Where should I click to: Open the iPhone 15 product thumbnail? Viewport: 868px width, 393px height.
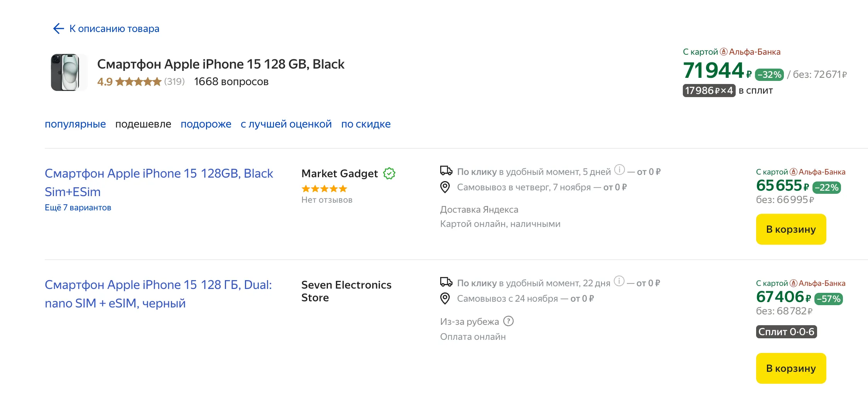coord(66,72)
